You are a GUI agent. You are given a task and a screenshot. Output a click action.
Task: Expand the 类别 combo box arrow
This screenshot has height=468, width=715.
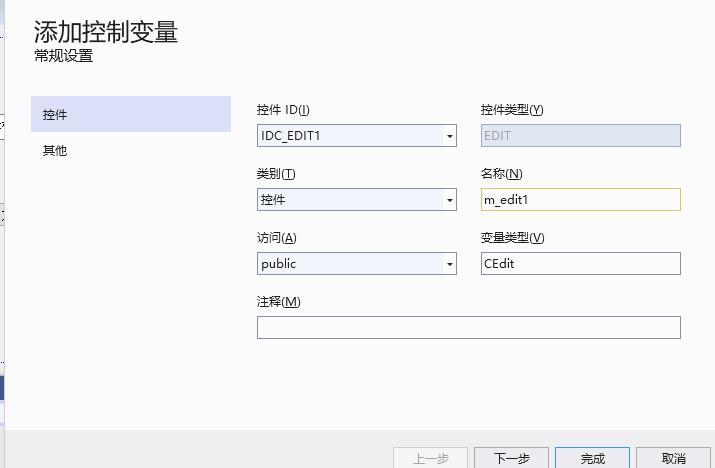(x=450, y=200)
